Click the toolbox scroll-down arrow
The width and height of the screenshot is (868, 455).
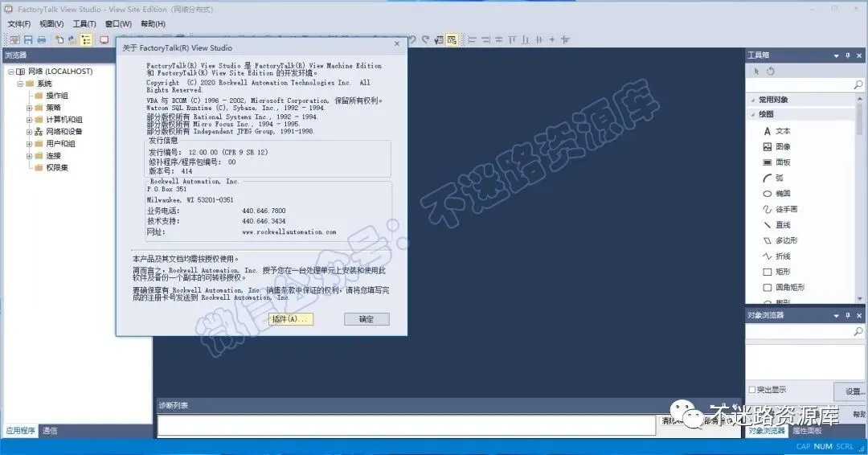(860, 299)
